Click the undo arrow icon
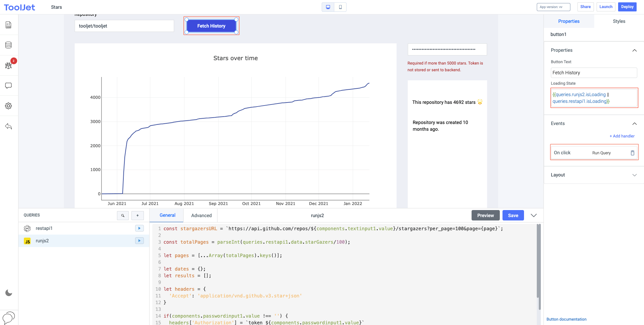Screen dimensions: 644x325 tap(8, 126)
